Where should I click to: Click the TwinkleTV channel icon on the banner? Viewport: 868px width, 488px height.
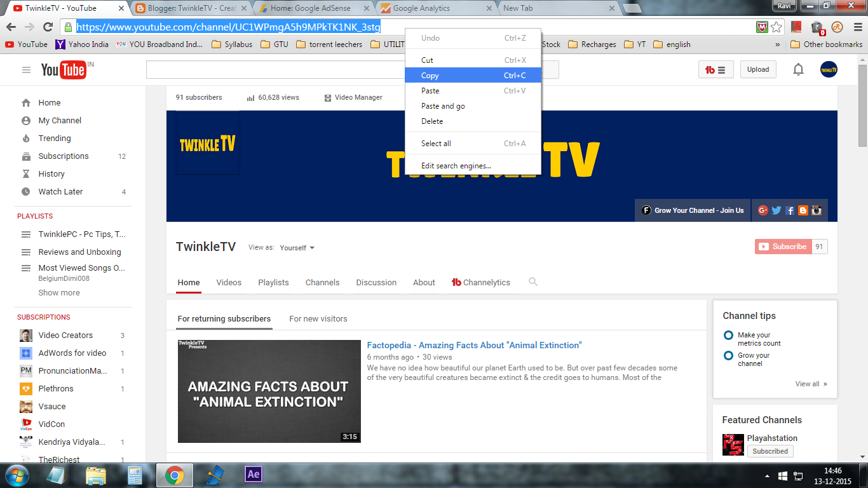click(x=208, y=144)
